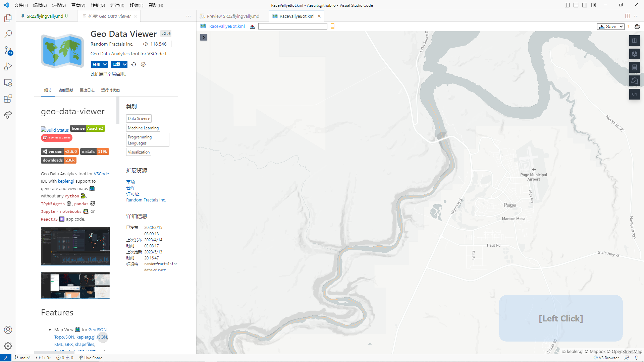Select the 运行时状态 tab
644x362 pixels.
[x=110, y=90]
